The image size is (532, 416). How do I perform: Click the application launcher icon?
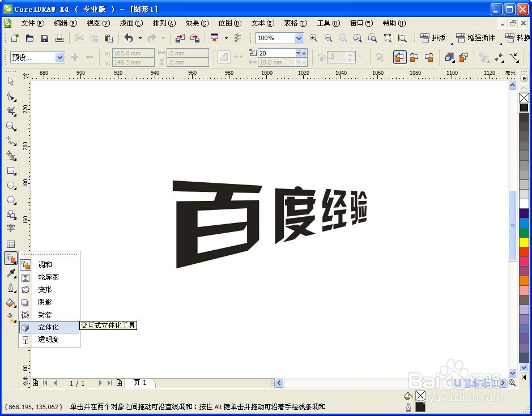point(214,38)
